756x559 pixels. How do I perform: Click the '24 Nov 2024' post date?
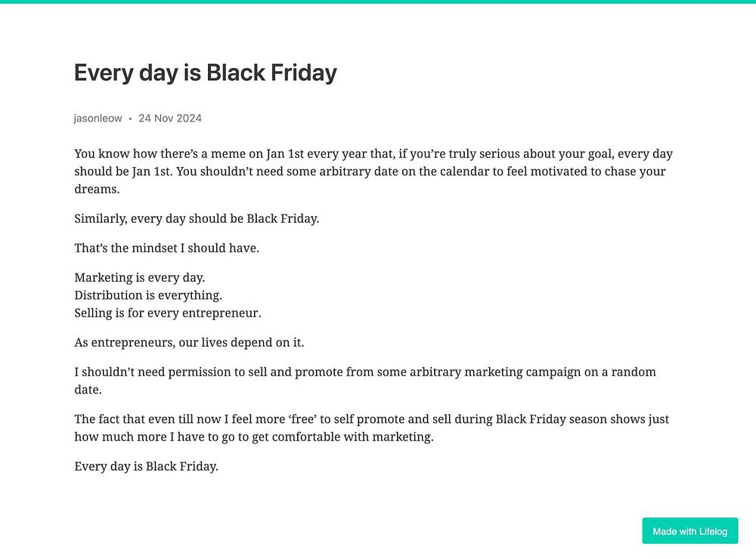pyautogui.click(x=170, y=118)
